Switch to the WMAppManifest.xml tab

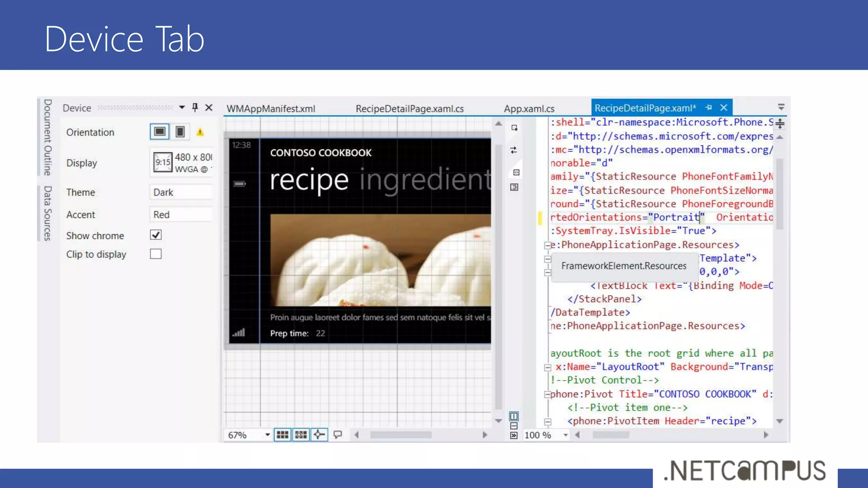[271, 108]
